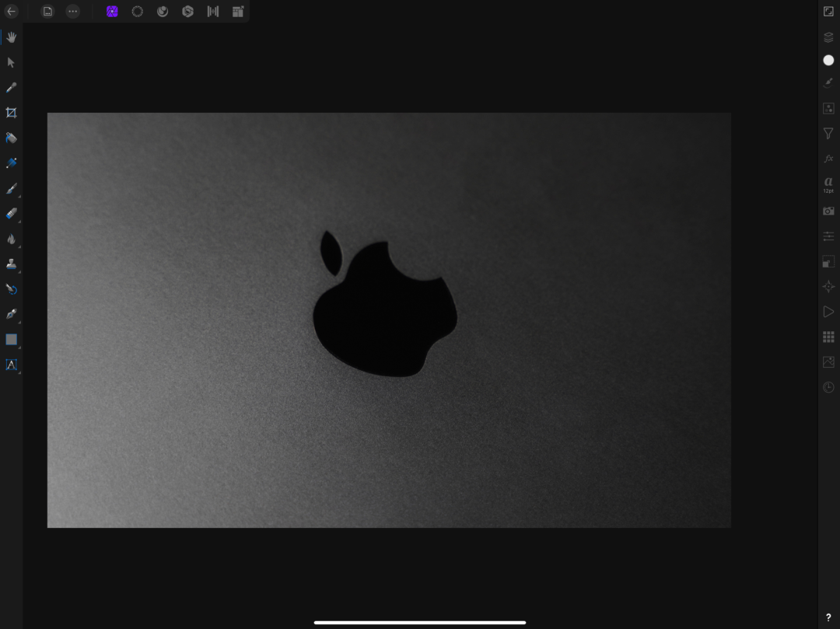Image resolution: width=840 pixels, height=629 pixels.
Task: Switch to the Develop persona
Action: tap(187, 11)
